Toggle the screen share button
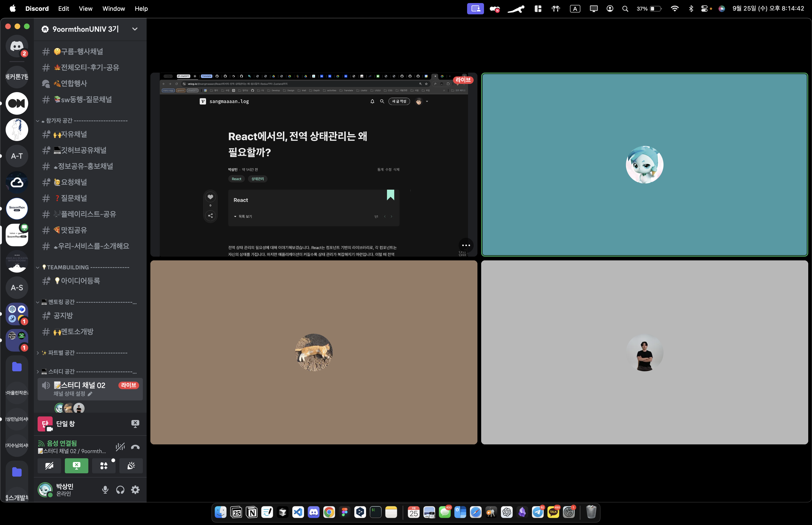This screenshot has height=525, width=812. [x=76, y=466]
